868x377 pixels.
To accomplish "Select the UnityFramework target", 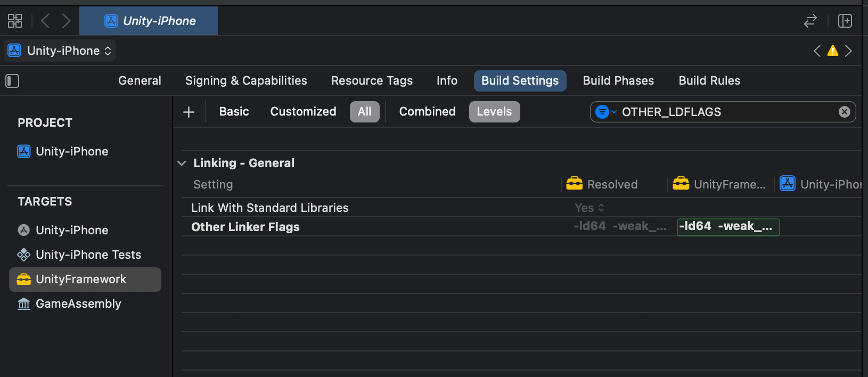I will [x=85, y=280].
